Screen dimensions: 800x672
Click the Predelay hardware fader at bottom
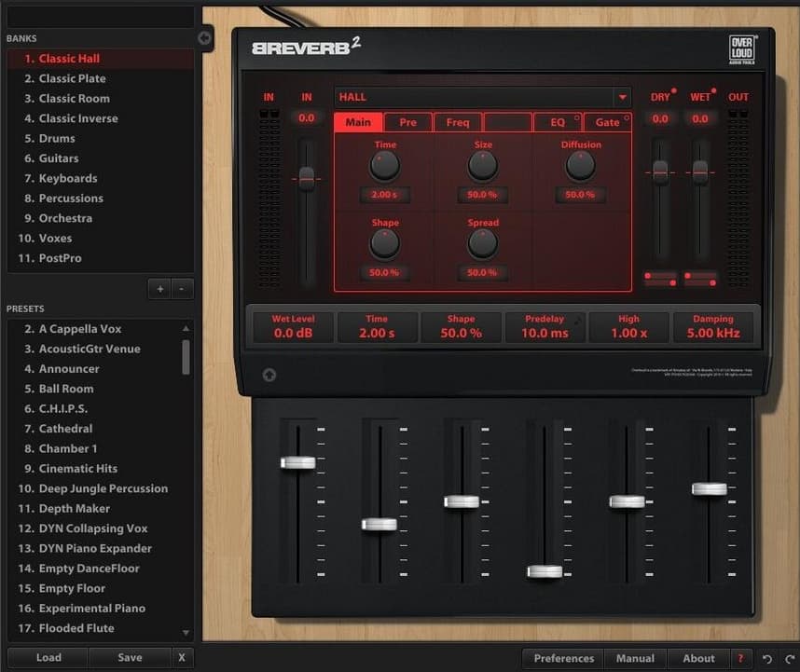(545, 571)
